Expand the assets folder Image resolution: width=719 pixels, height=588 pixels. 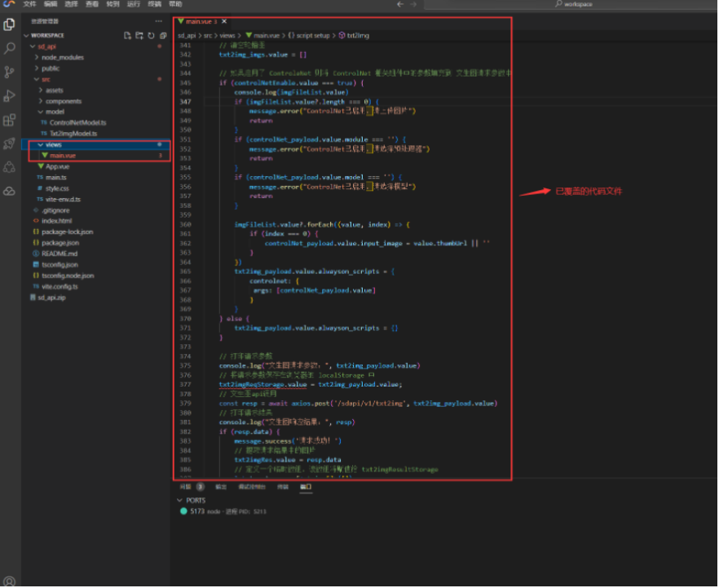41,91
